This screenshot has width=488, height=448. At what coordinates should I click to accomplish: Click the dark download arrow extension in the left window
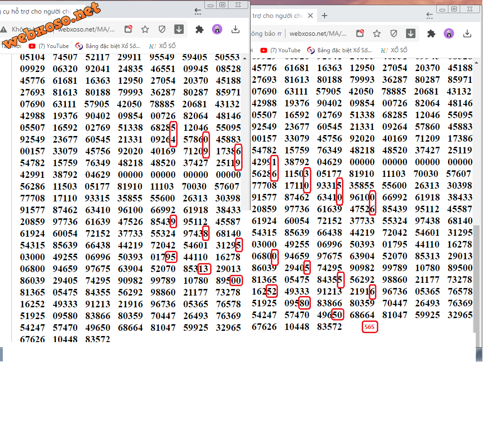tap(179, 30)
